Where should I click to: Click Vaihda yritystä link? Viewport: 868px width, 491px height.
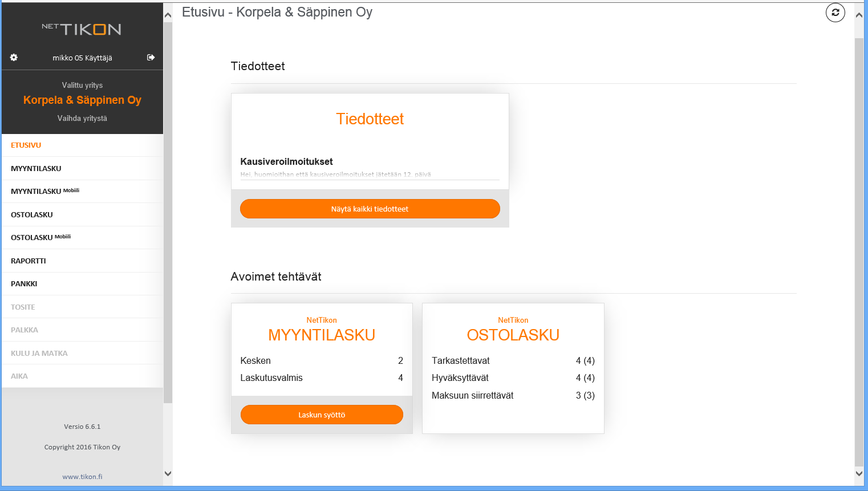coord(82,118)
